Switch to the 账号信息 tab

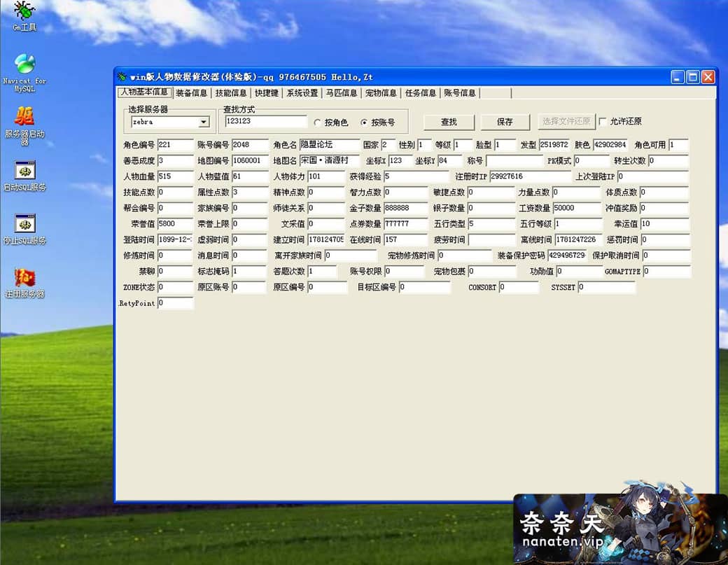click(460, 93)
